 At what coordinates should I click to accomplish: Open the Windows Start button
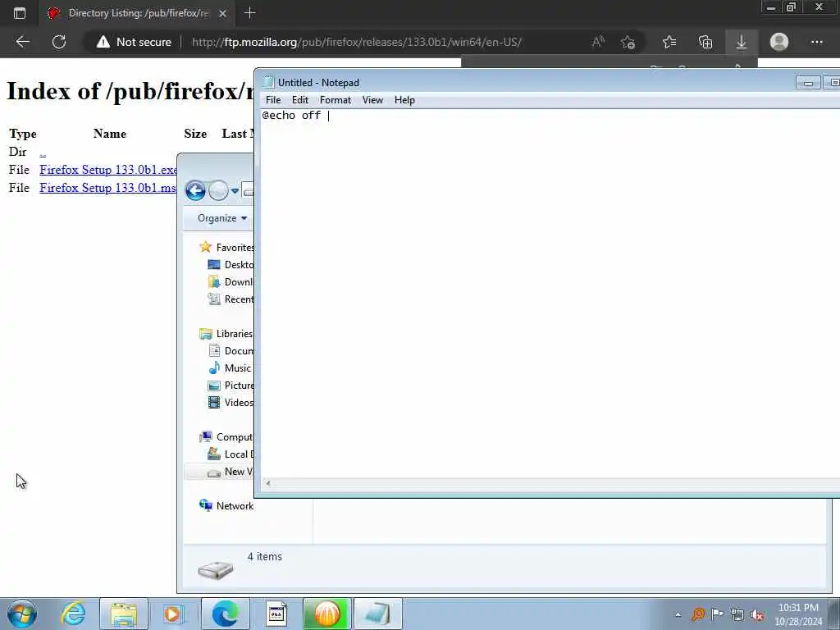(x=22, y=614)
